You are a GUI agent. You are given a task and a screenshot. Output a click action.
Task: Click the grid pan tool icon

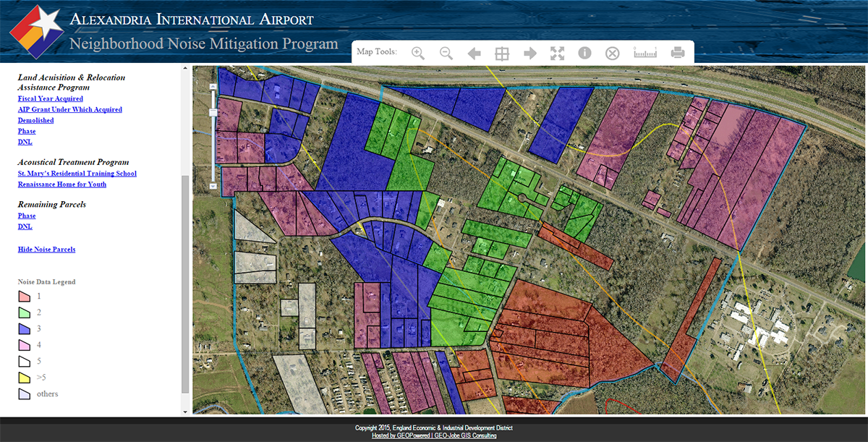(502, 53)
